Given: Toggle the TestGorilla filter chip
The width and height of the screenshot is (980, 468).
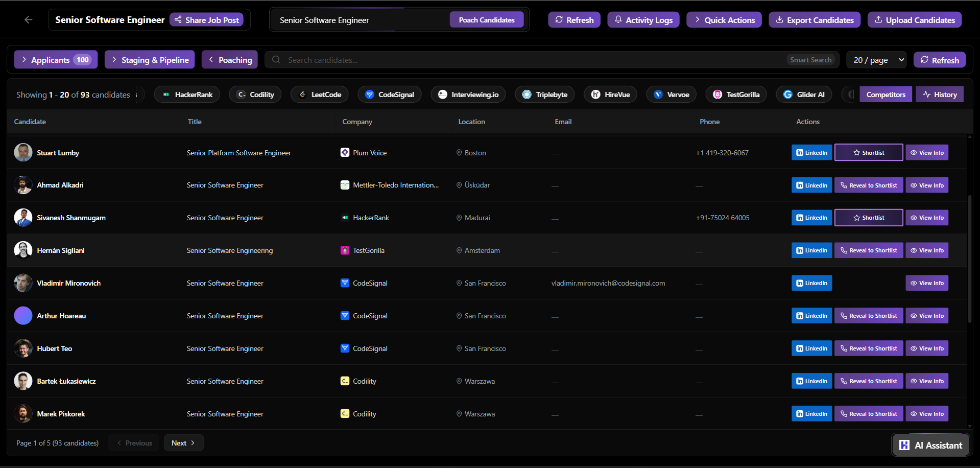Looking at the screenshot, I should coord(736,95).
